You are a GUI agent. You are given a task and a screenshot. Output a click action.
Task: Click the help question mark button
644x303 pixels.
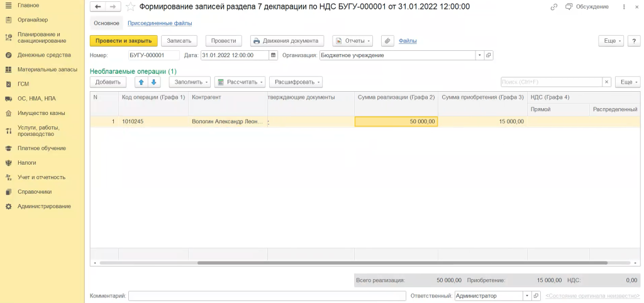coord(634,41)
